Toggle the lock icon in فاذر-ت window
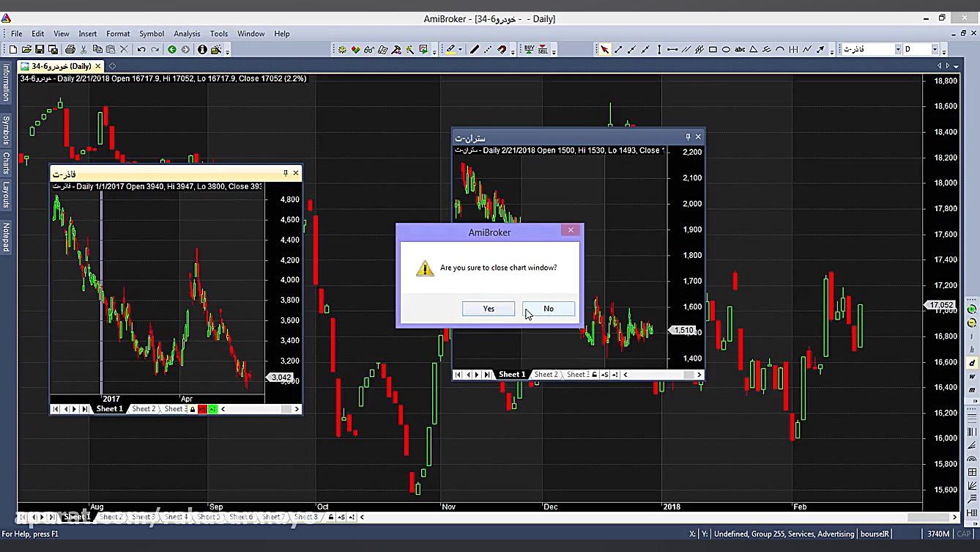980x552 pixels. [x=193, y=409]
